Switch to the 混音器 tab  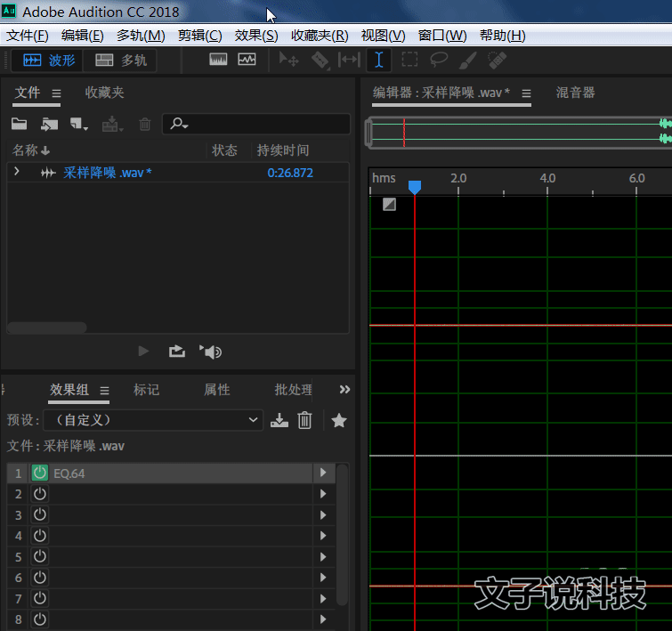click(575, 93)
